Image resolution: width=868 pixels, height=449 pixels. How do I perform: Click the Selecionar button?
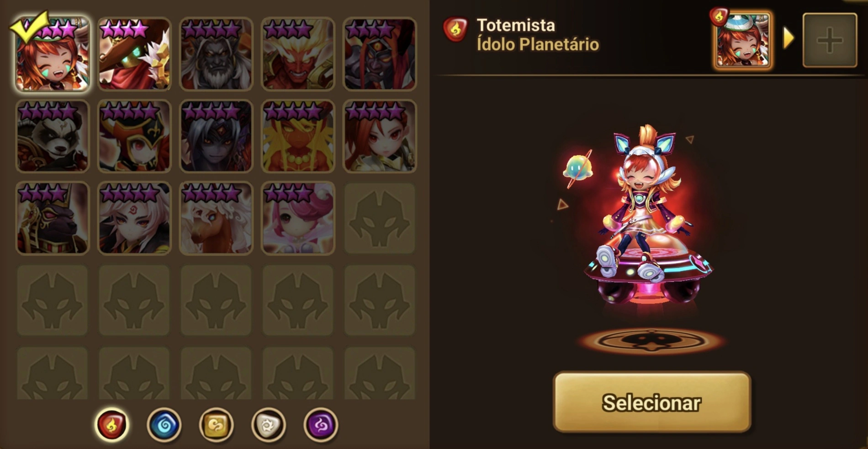(652, 402)
